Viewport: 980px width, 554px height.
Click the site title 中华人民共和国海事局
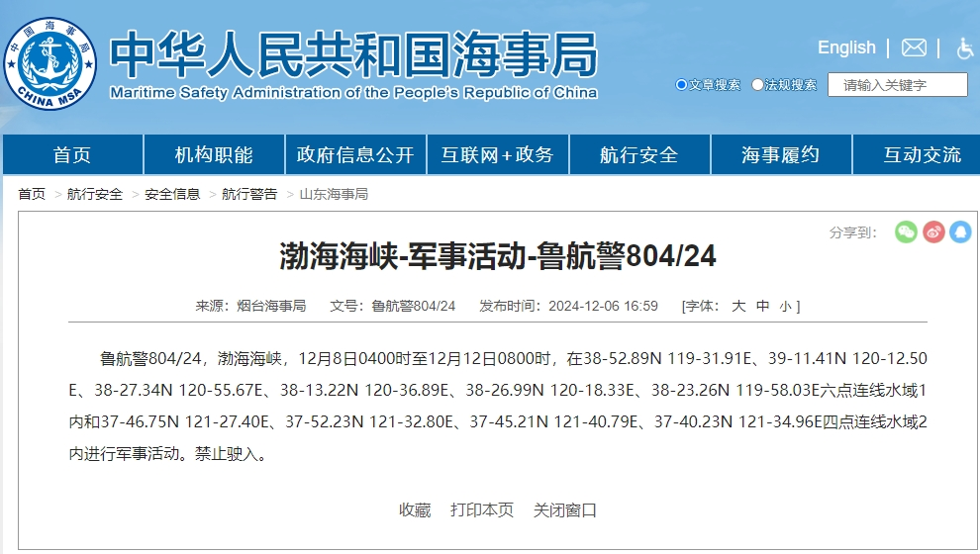tap(353, 54)
